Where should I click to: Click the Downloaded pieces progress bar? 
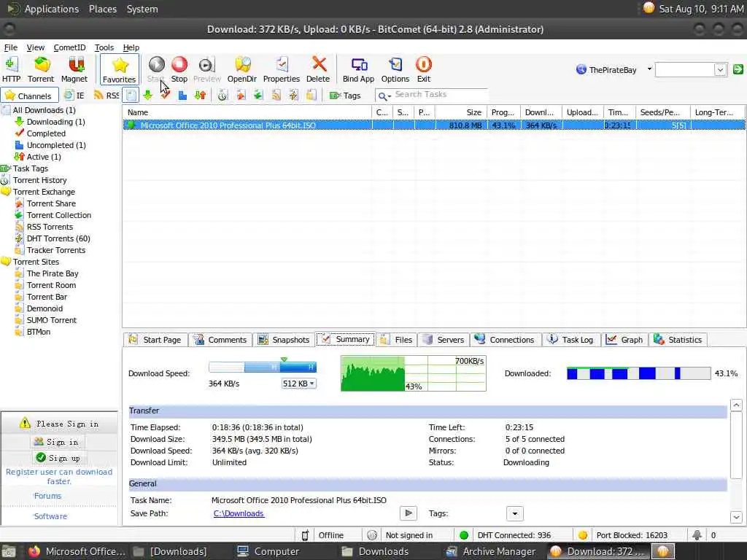(x=638, y=373)
